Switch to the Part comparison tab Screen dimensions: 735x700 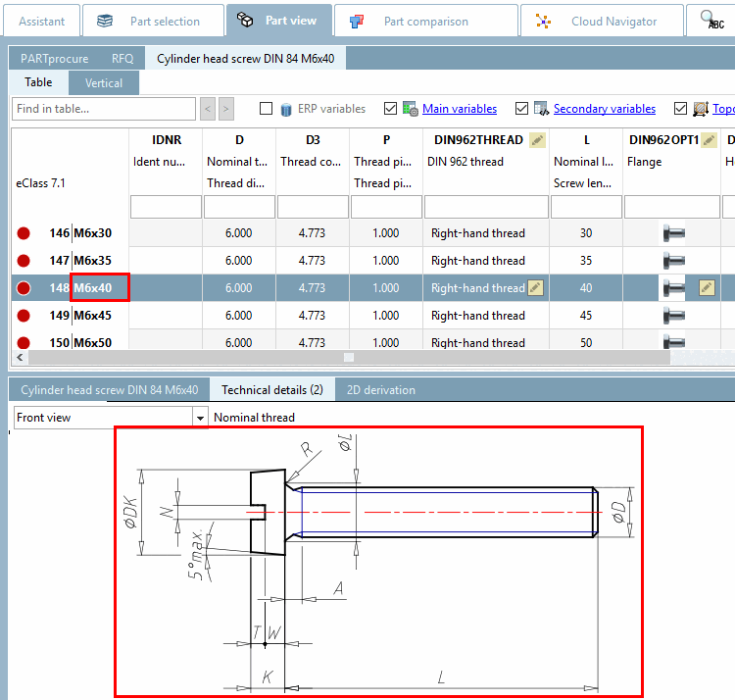click(x=424, y=21)
